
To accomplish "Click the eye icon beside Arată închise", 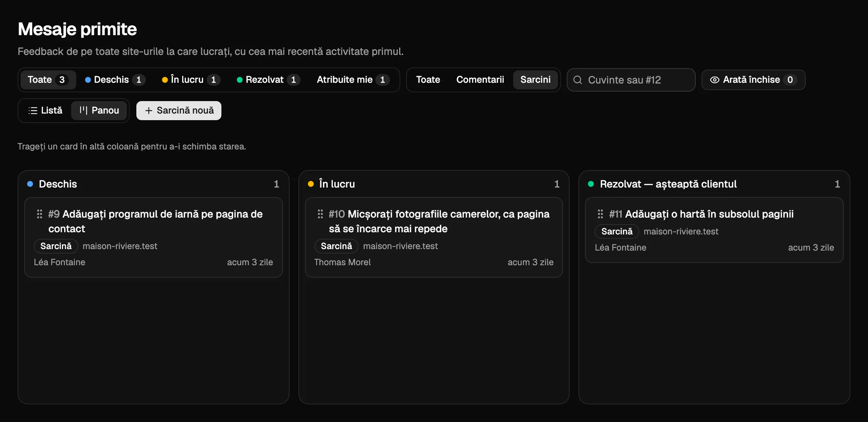I will point(714,80).
